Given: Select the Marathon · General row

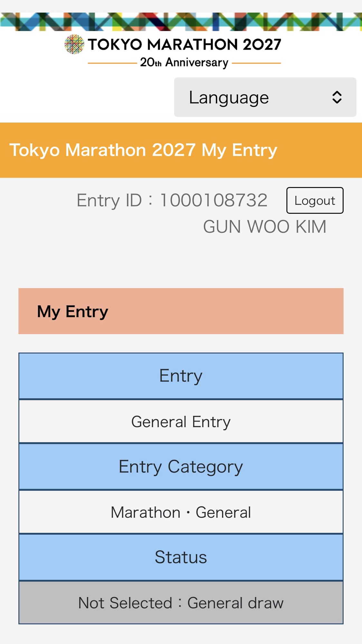Looking at the screenshot, I should point(181,512).
